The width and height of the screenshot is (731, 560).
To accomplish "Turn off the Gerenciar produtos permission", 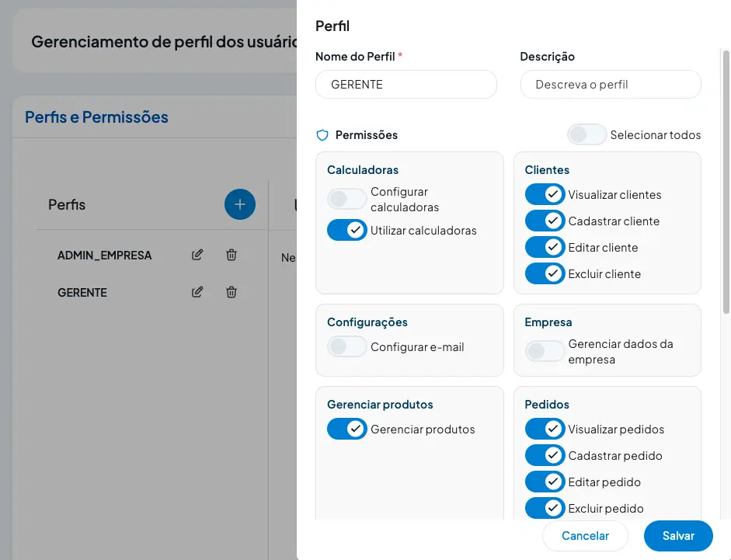I will (x=346, y=429).
